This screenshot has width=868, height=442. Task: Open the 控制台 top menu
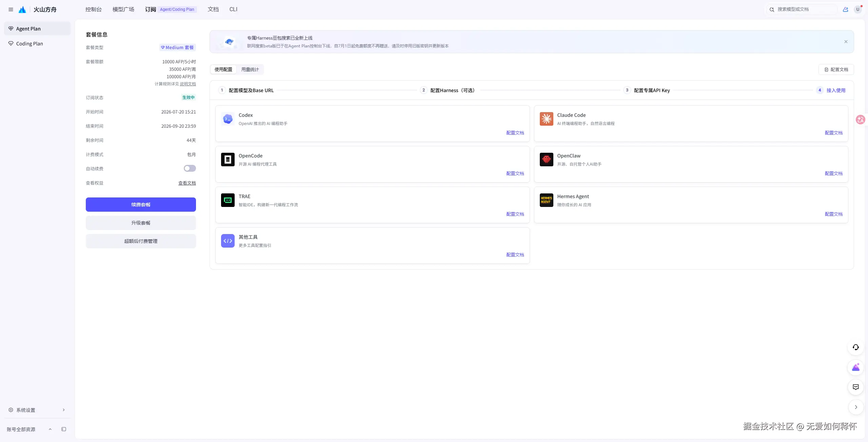[94, 9]
